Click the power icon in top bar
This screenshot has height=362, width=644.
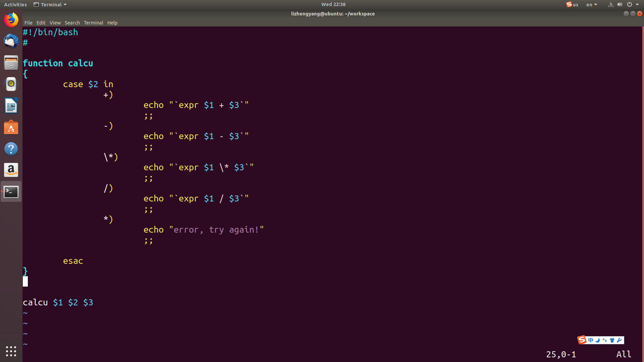pyautogui.click(x=630, y=4)
